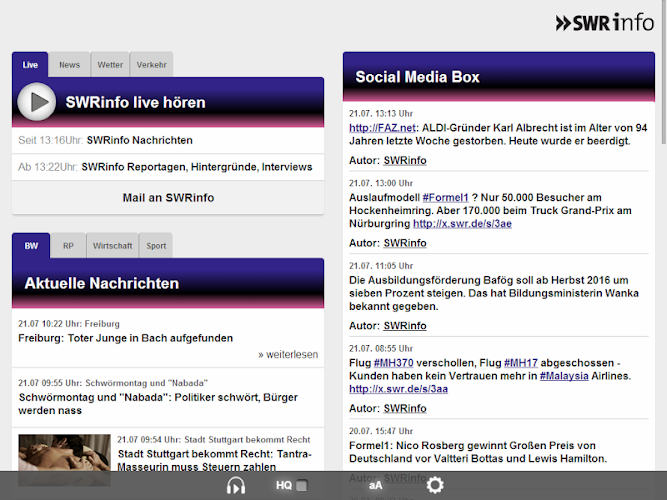Open the #Malaysia hashtag link
667x500 pixels.
click(x=564, y=376)
